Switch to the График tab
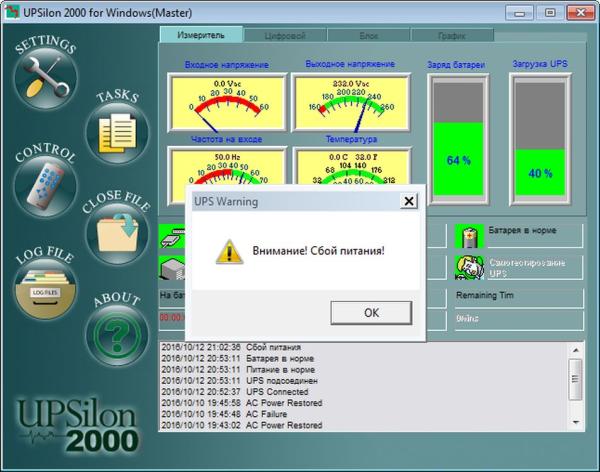600x472 pixels. click(452, 36)
